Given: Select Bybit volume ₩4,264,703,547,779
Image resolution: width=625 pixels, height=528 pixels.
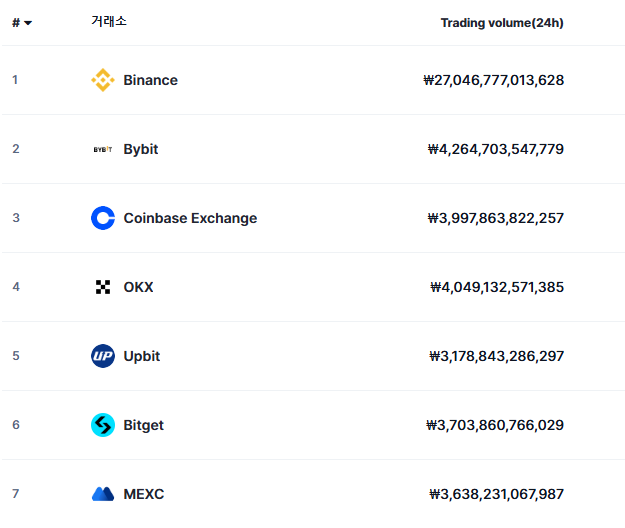Looking at the screenshot, I should [495, 149].
